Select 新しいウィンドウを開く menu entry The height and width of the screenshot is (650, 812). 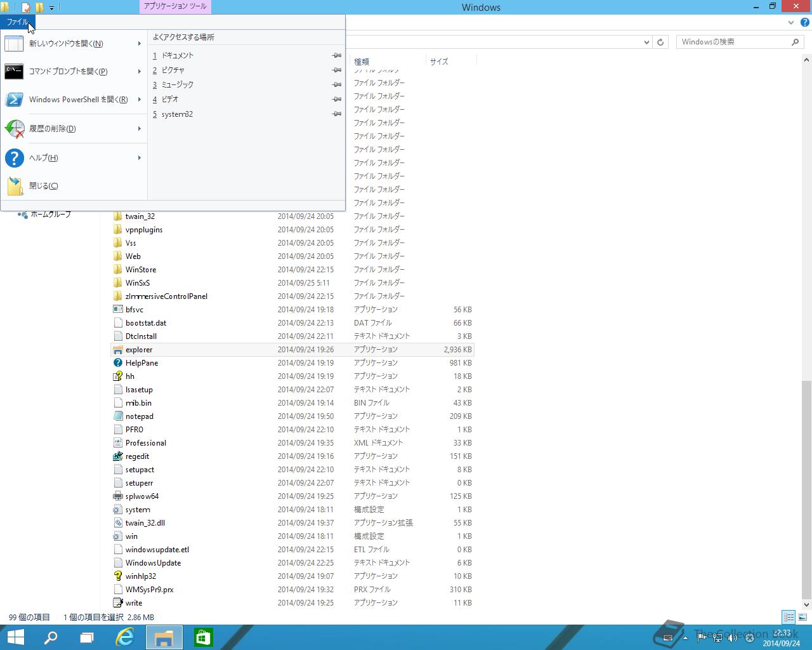click(74, 44)
